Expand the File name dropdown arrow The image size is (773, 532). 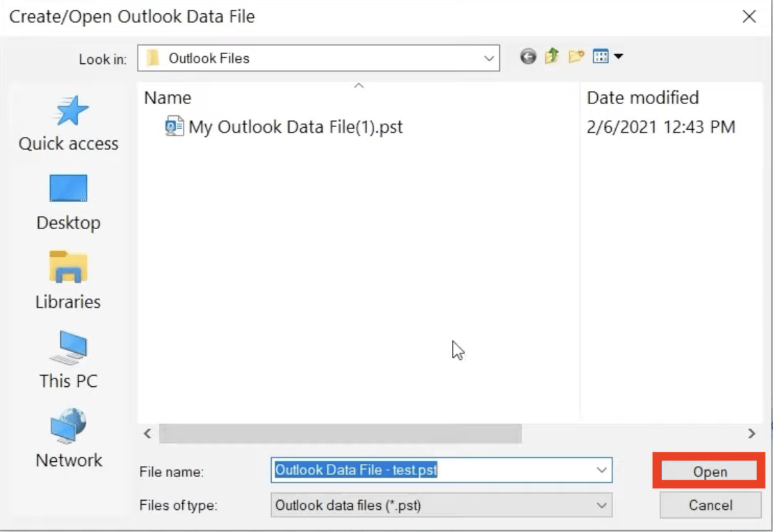pyautogui.click(x=601, y=470)
